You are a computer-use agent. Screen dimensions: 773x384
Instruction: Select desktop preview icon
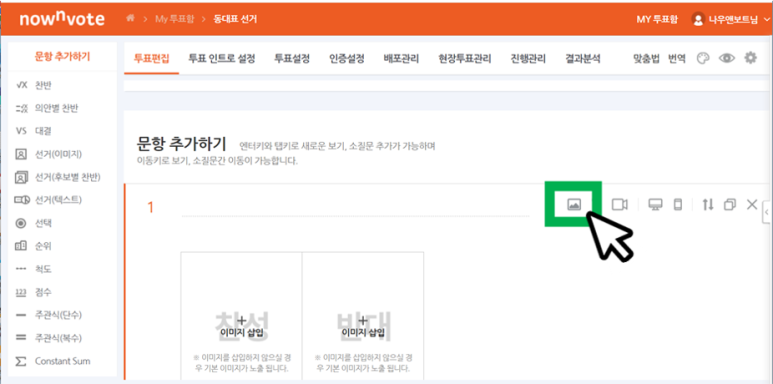click(x=655, y=205)
